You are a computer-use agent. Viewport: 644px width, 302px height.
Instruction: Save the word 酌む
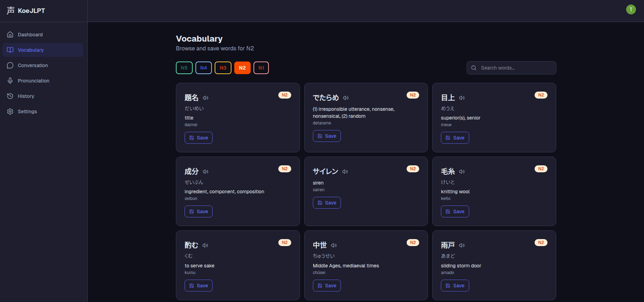[199, 286]
